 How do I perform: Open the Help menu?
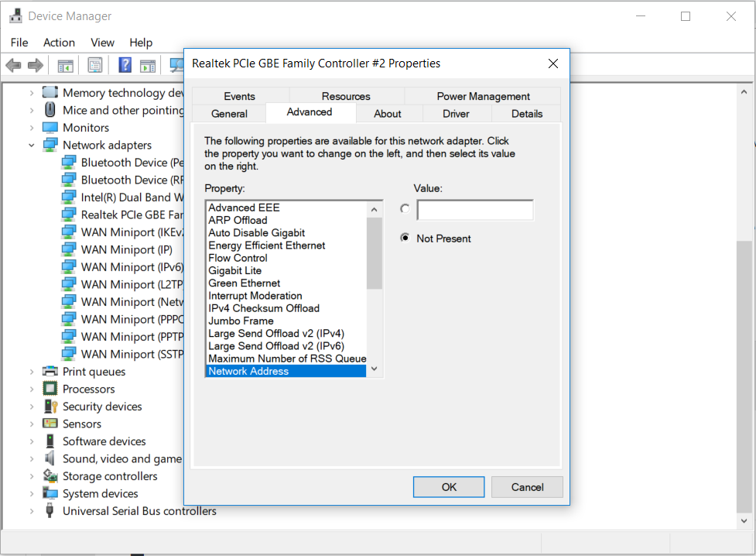141,43
